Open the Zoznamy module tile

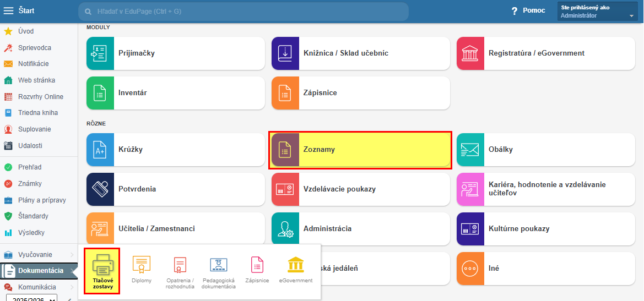pos(360,150)
